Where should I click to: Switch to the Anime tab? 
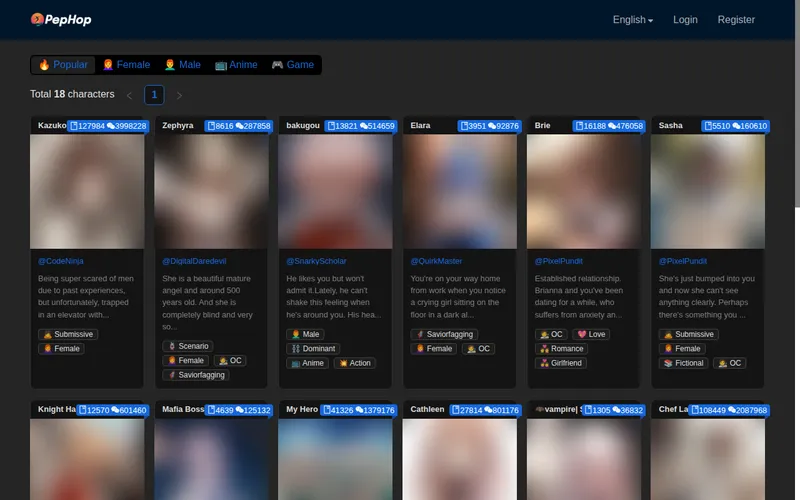tap(236, 65)
